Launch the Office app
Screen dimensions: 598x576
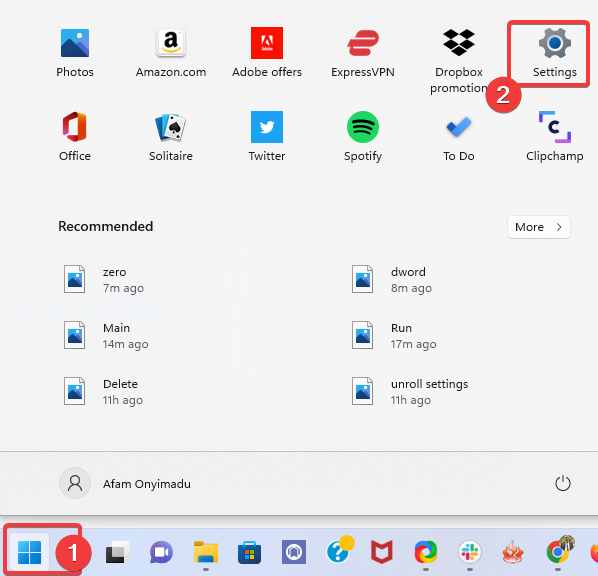pos(75,137)
